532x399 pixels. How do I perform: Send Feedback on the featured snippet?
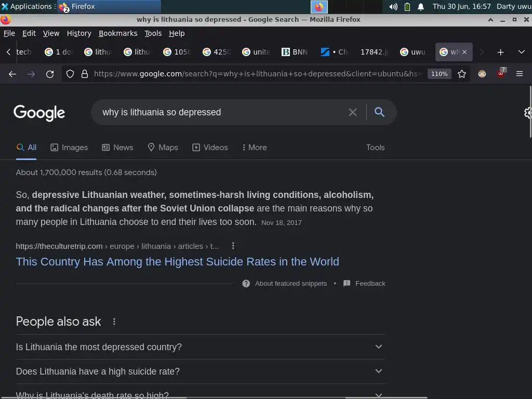370,284
